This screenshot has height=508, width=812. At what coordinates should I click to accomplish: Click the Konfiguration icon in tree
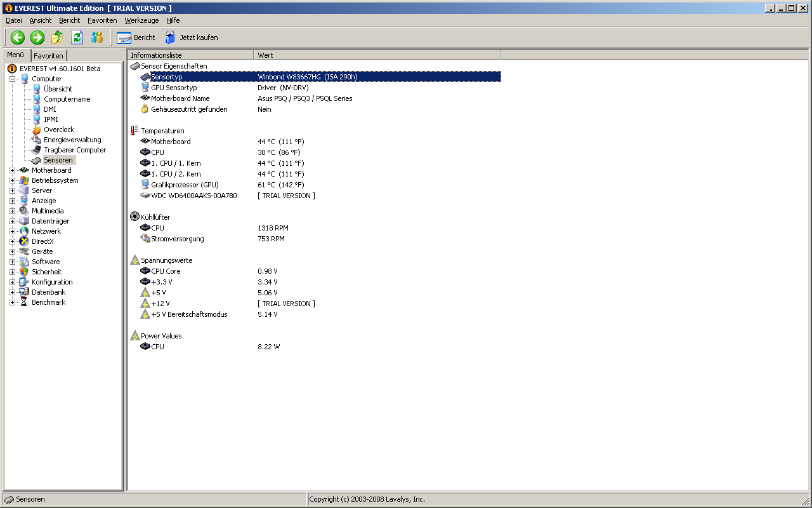pyautogui.click(x=24, y=282)
